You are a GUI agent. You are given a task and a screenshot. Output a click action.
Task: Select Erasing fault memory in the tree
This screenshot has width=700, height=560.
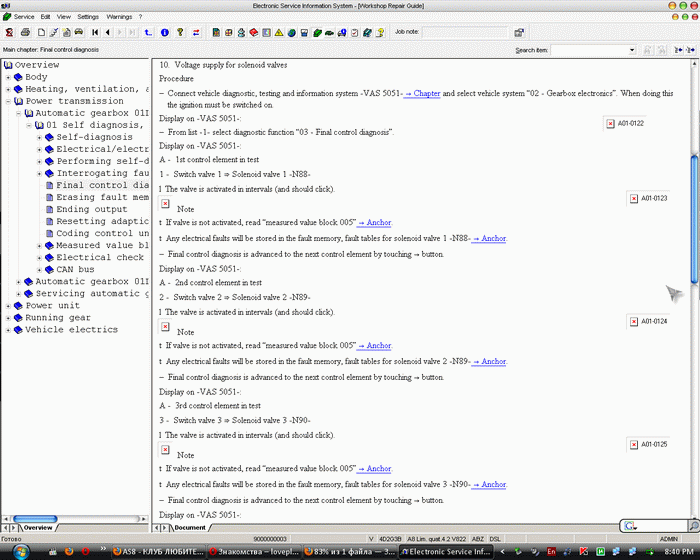coord(102,197)
